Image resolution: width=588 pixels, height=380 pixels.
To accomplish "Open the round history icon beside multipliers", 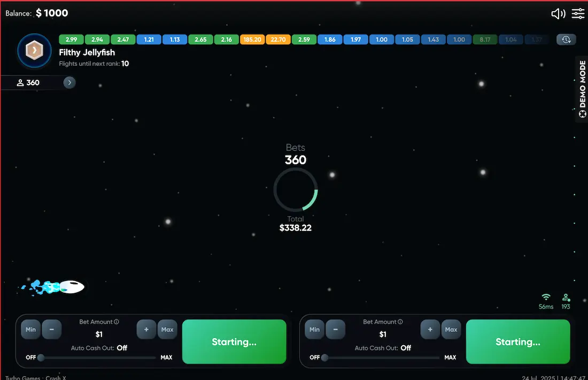I will (x=566, y=39).
